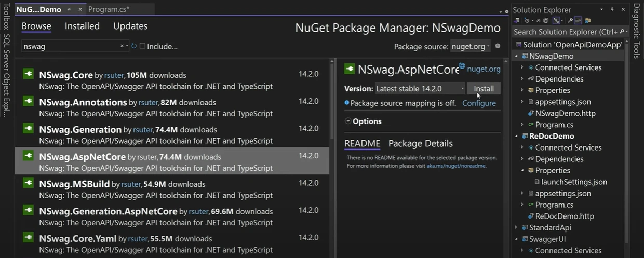The height and width of the screenshot is (258, 644).
Task: Install the NSwag.AspNetCore package
Action: point(484,89)
